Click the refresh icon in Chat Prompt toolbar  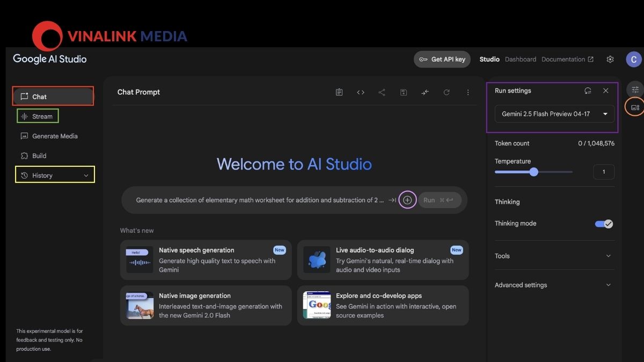click(x=447, y=92)
